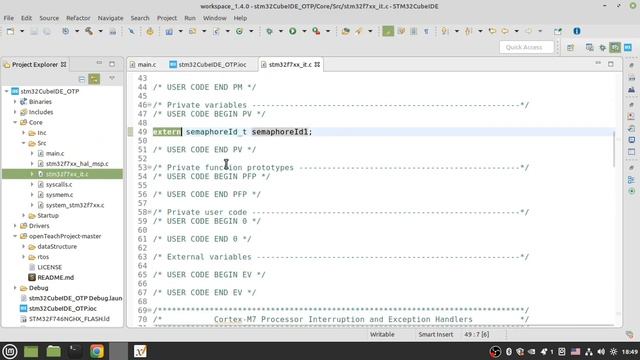640x360 pixels.
Task: Toggle Word Wrap toolbar icon
Action: point(401,31)
